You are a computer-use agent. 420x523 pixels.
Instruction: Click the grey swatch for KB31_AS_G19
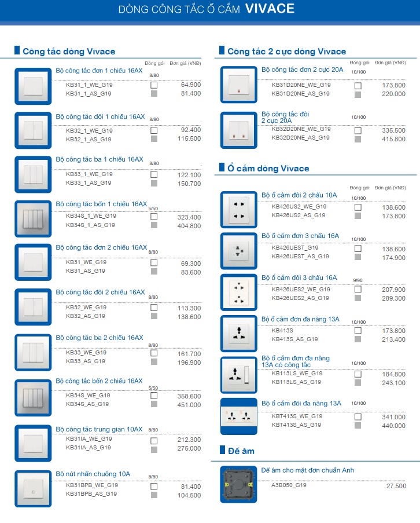(x=154, y=272)
